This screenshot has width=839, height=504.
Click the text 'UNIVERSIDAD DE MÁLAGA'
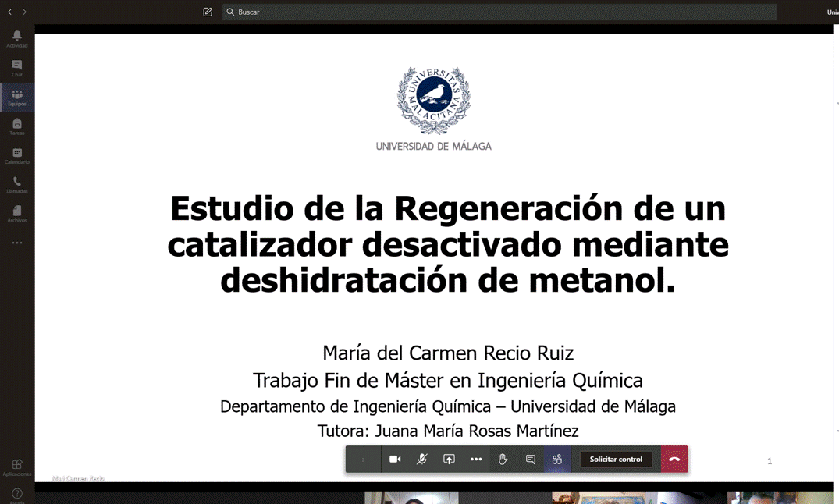pos(433,146)
